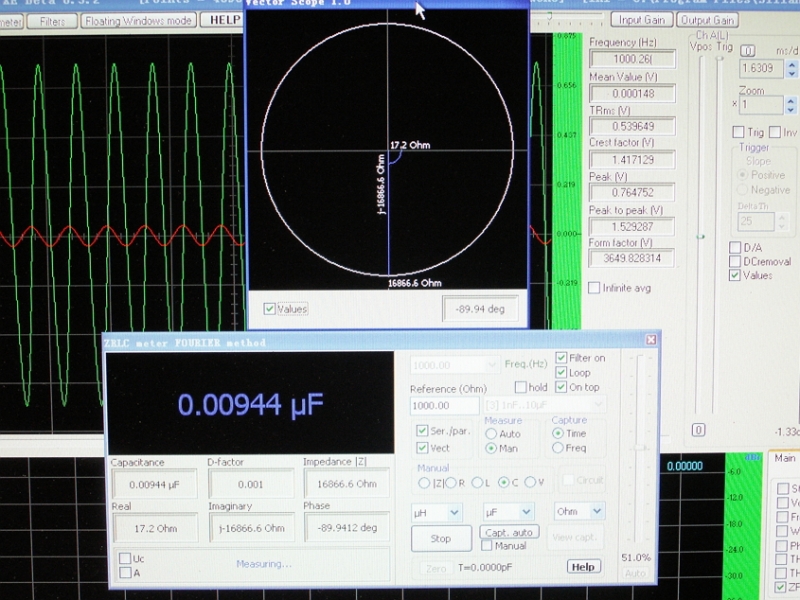Click the Reference (Ohm) input field
The height and width of the screenshot is (600, 800).
click(445, 406)
